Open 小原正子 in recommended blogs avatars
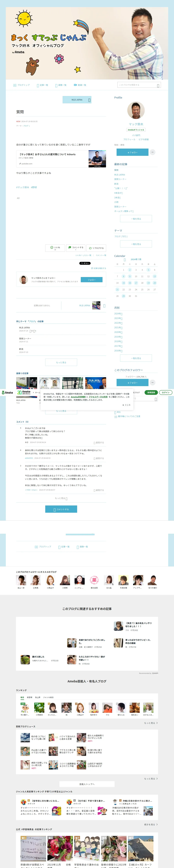Viewport: 174px width, 868px height. tap(50, 582)
